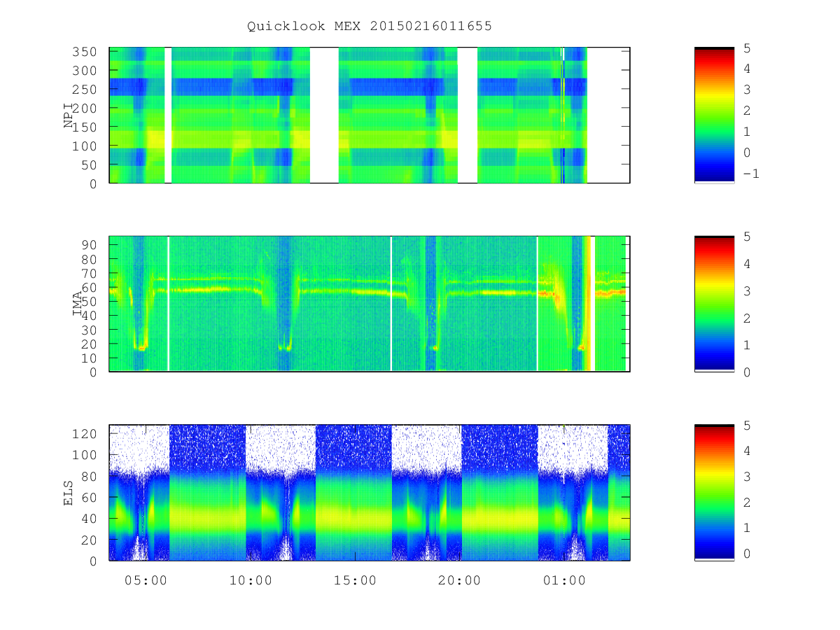Select the 15:00 time tick label
This screenshot has height=630, width=840.
[355, 580]
